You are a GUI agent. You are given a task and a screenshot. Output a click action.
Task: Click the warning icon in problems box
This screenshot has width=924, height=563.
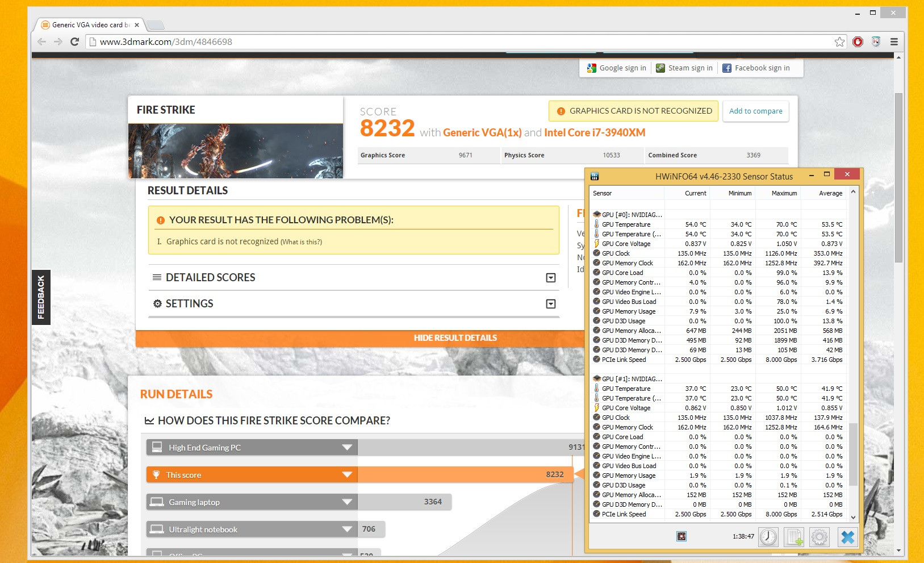pos(161,220)
